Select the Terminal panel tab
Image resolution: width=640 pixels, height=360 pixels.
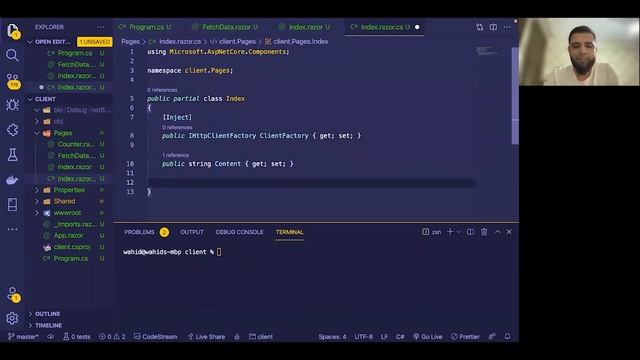click(x=289, y=232)
